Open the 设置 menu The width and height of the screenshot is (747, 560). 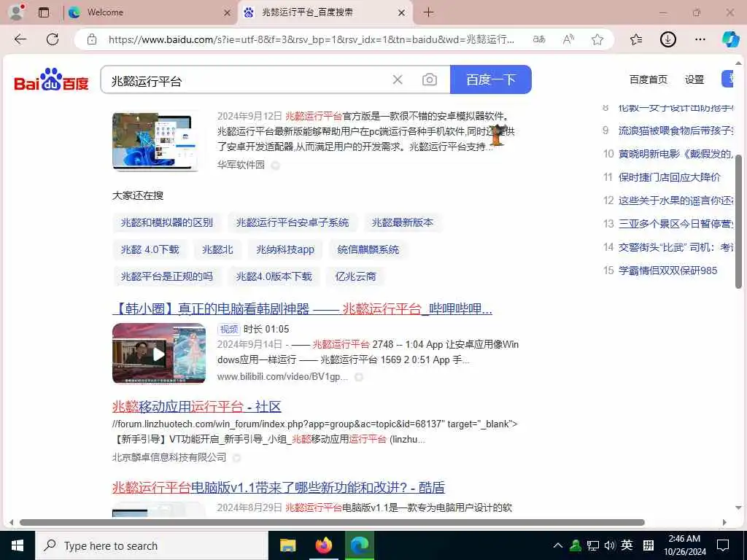tap(694, 79)
